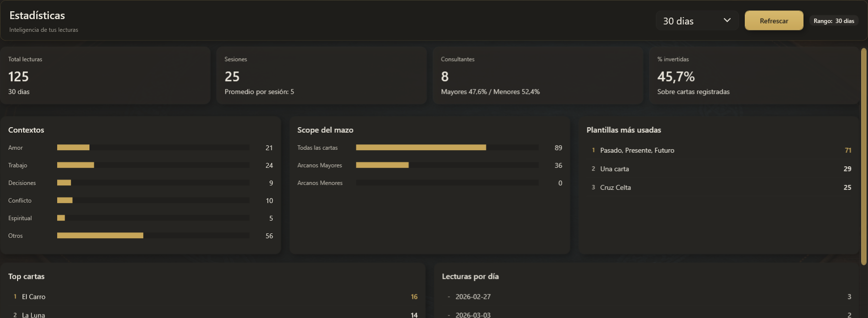Click the Conflicto context label
Image resolution: width=868 pixels, height=318 pixels.
tap(20, 201)
